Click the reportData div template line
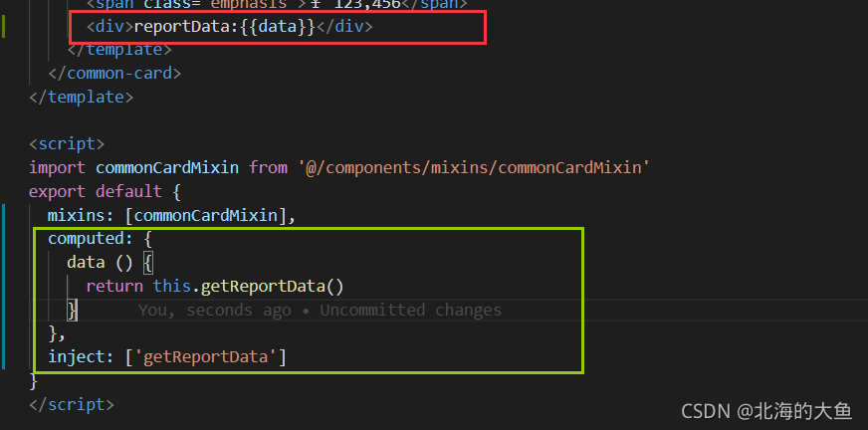 (230, 27)
